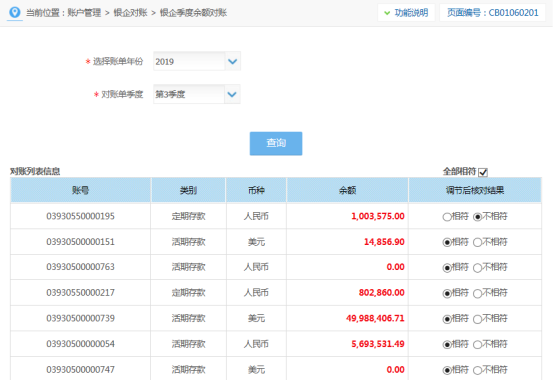This screenshot has height=380, width=554.
Task: Click the 页面编号 CB01060201 label
Action: click(x=493, y=13)
